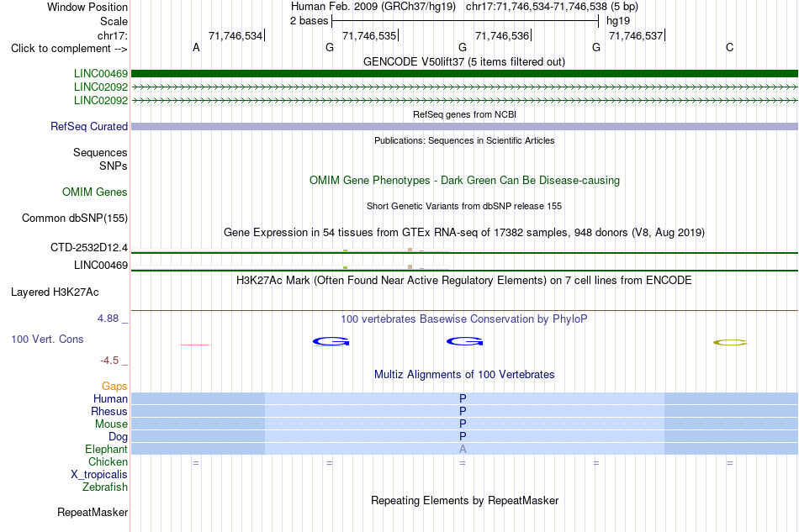The width and height of the screenshot is (799, 532).
Task: Open OMIM Gene Phenotypes track title
Action: coord(464,180)
